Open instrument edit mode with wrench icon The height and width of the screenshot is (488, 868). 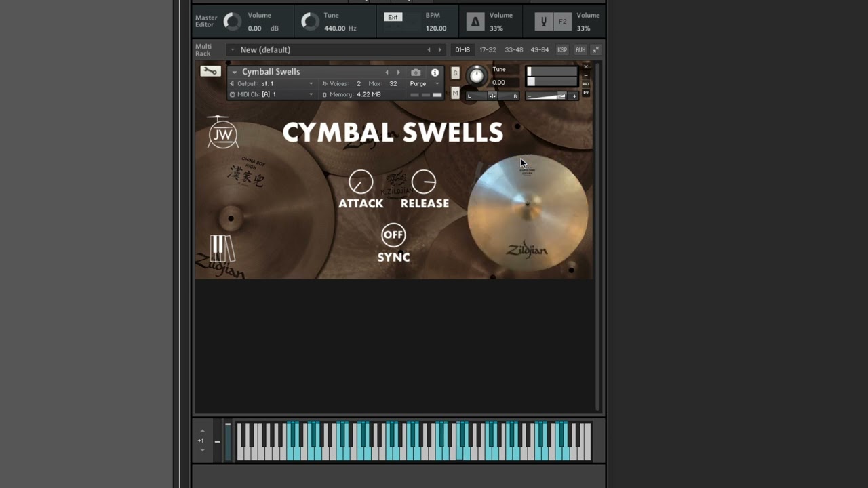pyautogui.click(x=210, y=71)
